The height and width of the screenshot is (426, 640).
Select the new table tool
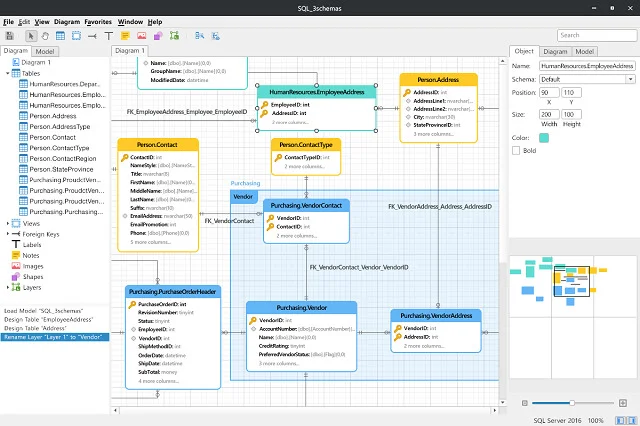click(x=60, y=36)
